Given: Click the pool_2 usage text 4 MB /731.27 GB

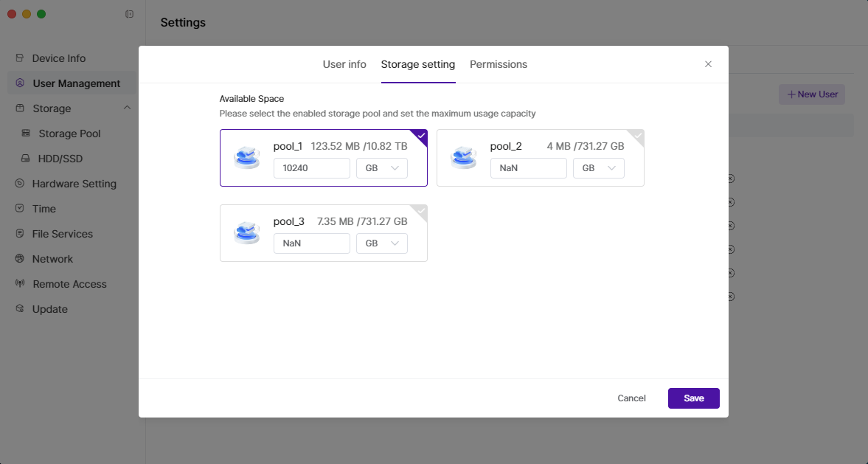Looking at the screenshot, I should 585,146.
